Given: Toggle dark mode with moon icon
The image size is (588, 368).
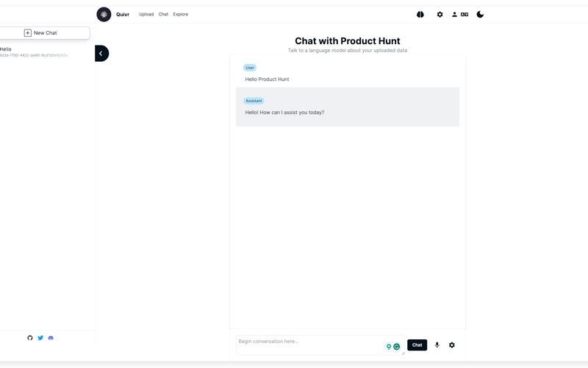Looking at the screenshot, I should 480,15.
